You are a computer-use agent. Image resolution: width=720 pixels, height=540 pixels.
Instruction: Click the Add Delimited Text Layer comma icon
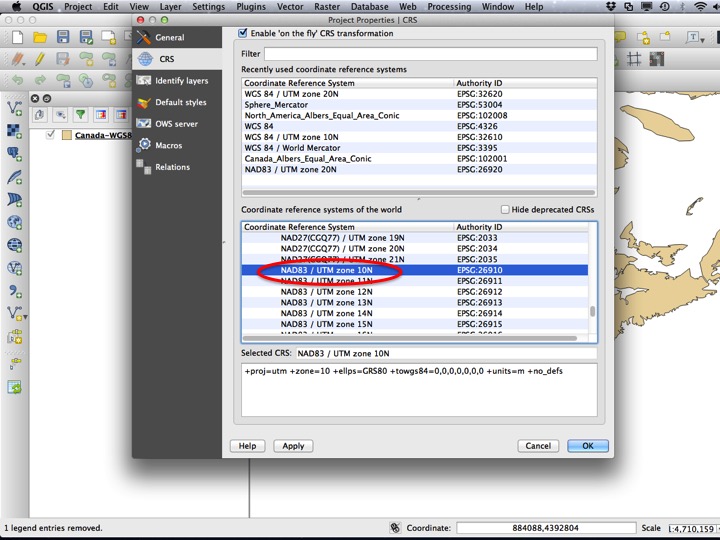point(15,291)
